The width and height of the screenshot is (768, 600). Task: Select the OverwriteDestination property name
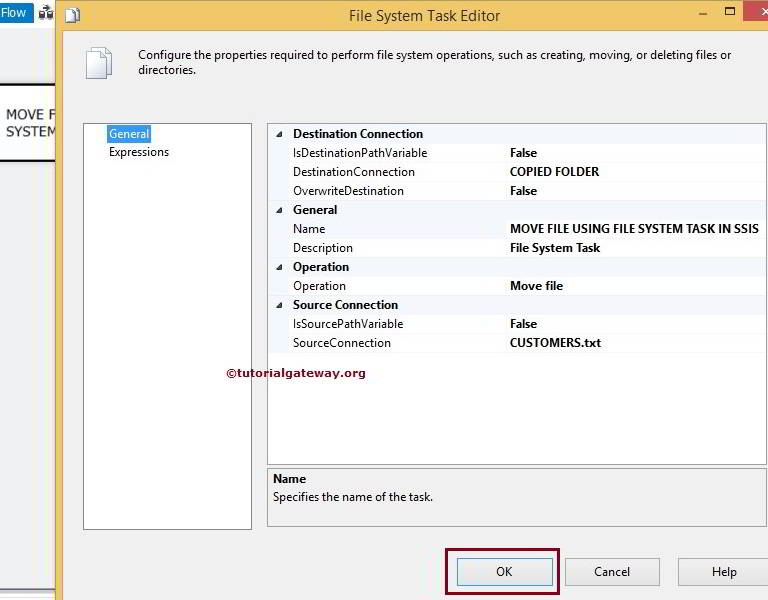coord(348,191)
